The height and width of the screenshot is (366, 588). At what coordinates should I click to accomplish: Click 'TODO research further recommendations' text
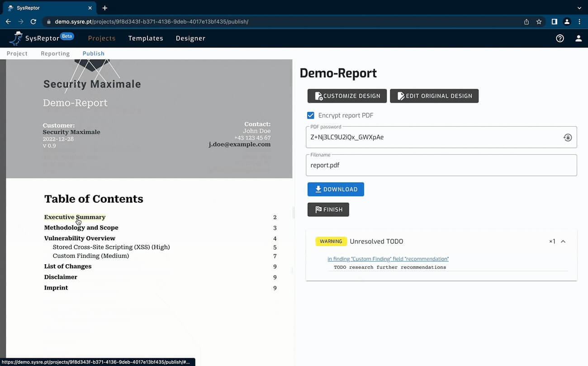pyautogui.click(x=390, y=267)
